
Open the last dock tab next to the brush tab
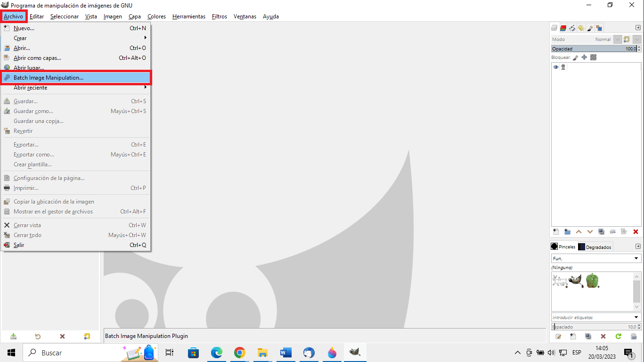599,28
